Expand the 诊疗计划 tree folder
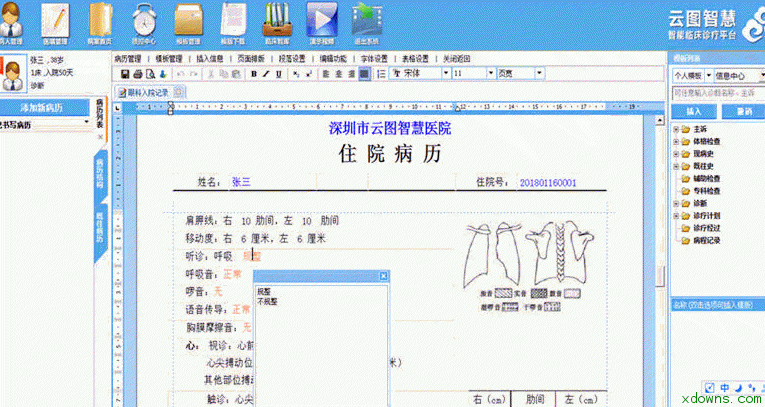Viewport: 765px width, 407px height. (x=676, y=216)
